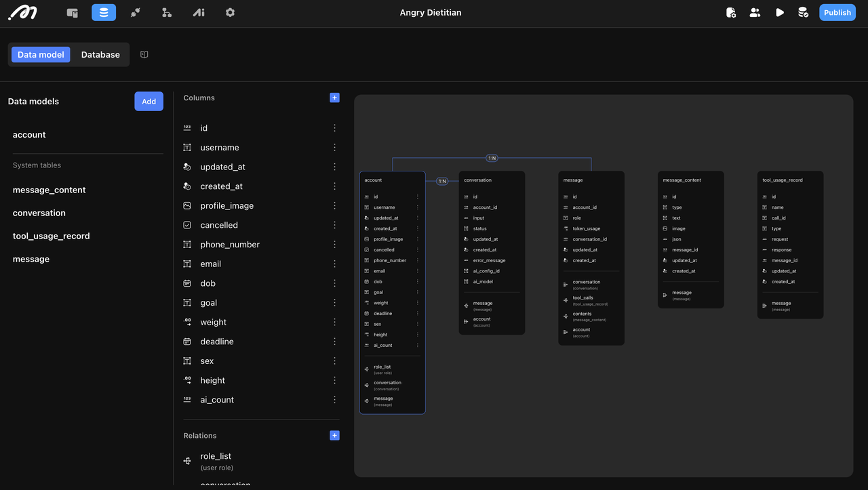Click the boolean type icon beside cancelled
868x490 pixels.
[187, 225]
